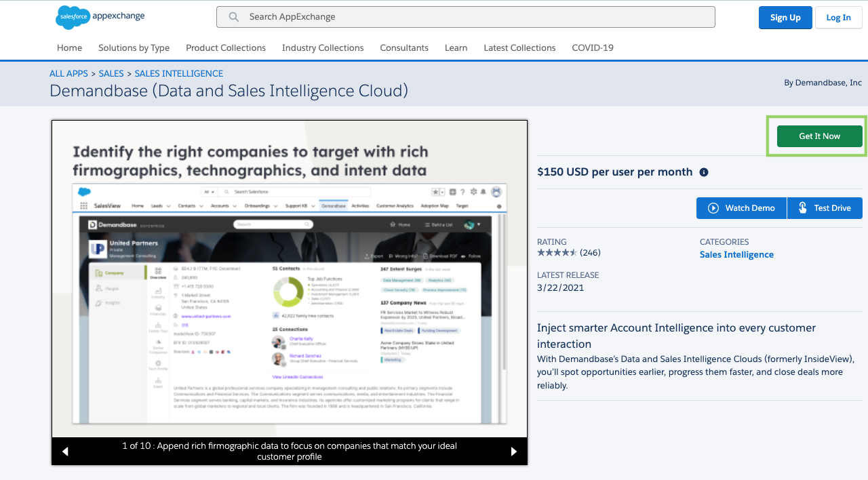868x480 pixels.
Task: Follow the SALES breadcrumb link
Action: [111, 73]
